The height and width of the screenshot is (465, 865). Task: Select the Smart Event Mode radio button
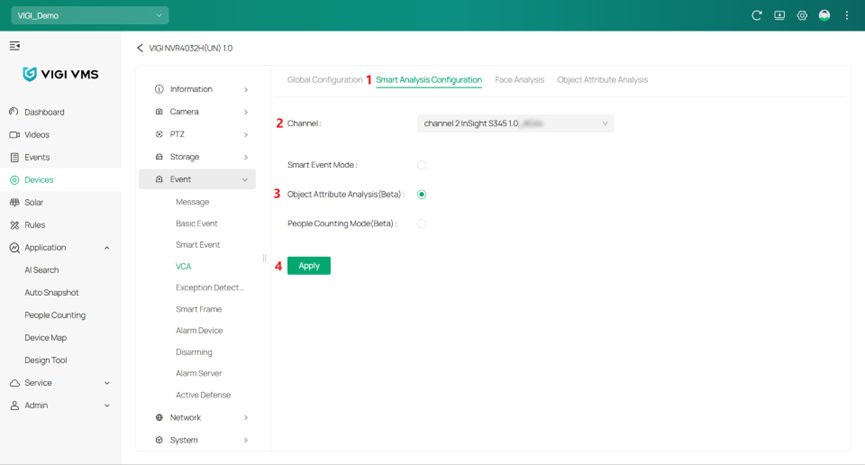[x=422, y=165]
